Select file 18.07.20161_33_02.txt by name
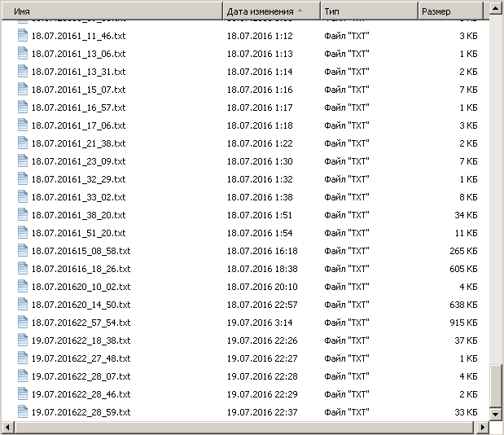The height and width of the screenshot is (435, 504). tap(78, 197)
